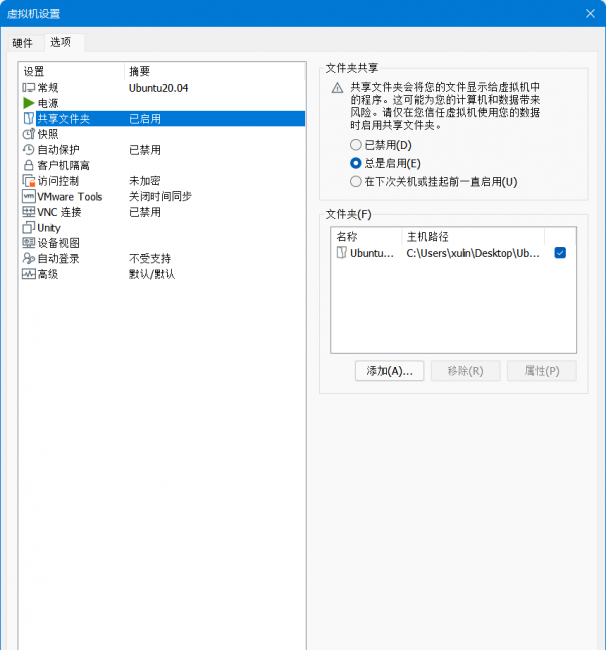Viewport: 606px width, 650px height.
Task: Click the 默认/默认 summary text
Action: 152,274
